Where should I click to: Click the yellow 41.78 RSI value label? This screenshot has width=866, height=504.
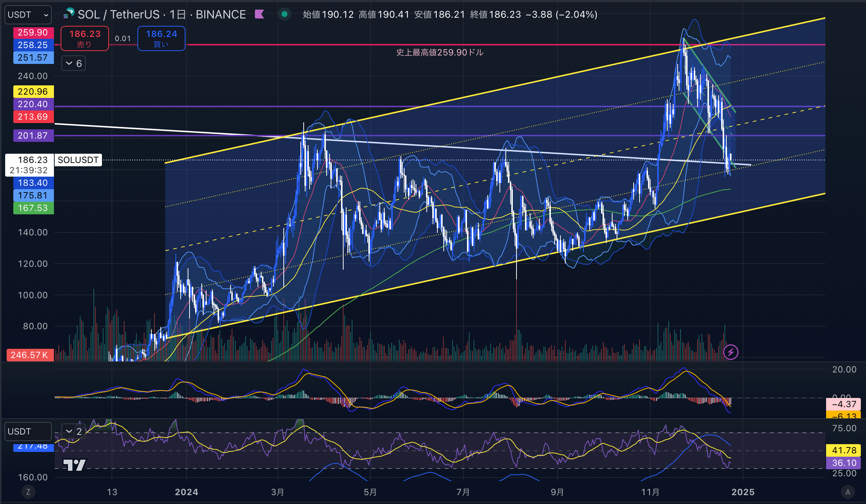(843, 450)
